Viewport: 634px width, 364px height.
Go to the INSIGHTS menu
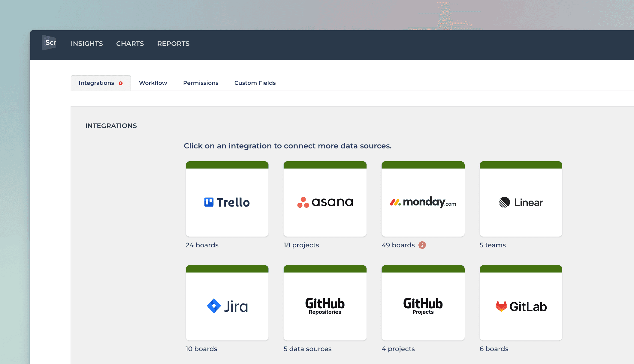coord(87,43)
